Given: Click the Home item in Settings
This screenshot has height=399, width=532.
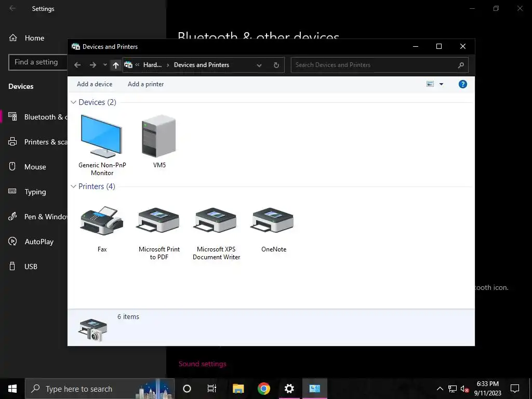Looking at the screenshot, I should pos(34,38).
